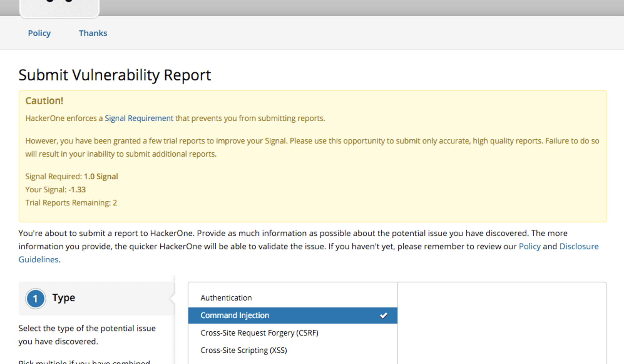This screenshot has width=624, height=364.
Task: Click the pointer arrow beside the Type step
Action: 172,298
